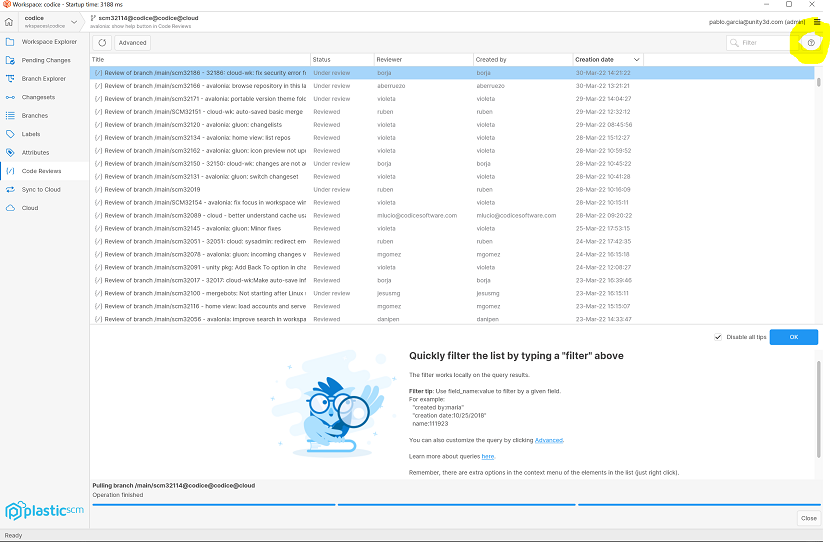Image resolution: width=830 pixels, height=542 pixels.
Task: Sort by Status column header
Action: 342,59
